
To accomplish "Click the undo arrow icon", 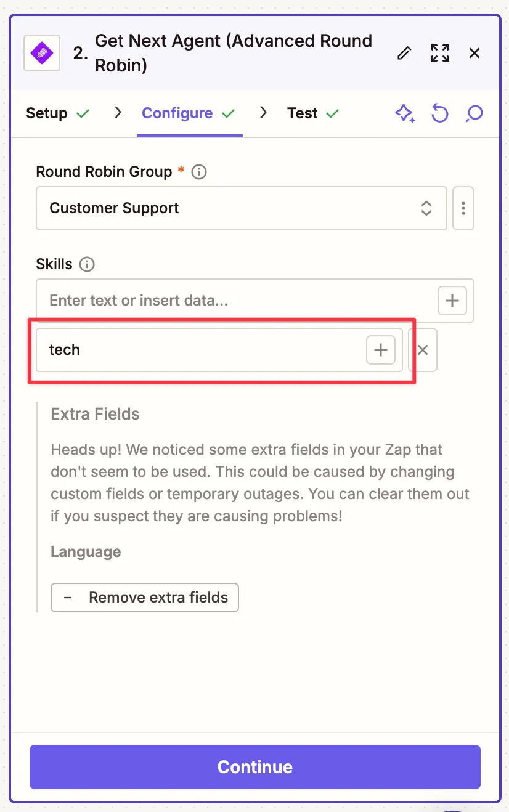I will 439,113.
